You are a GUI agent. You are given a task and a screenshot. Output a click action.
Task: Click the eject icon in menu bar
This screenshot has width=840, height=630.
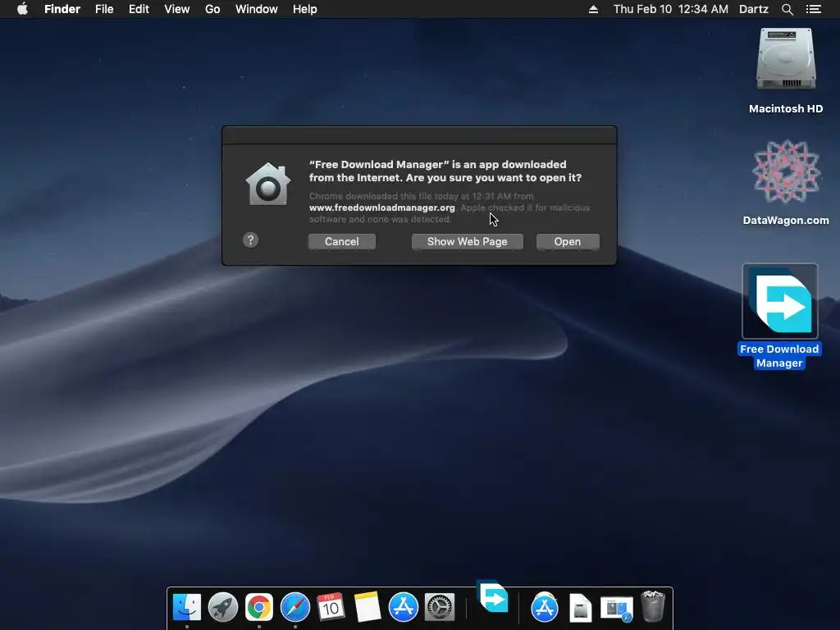click(593, 9)
